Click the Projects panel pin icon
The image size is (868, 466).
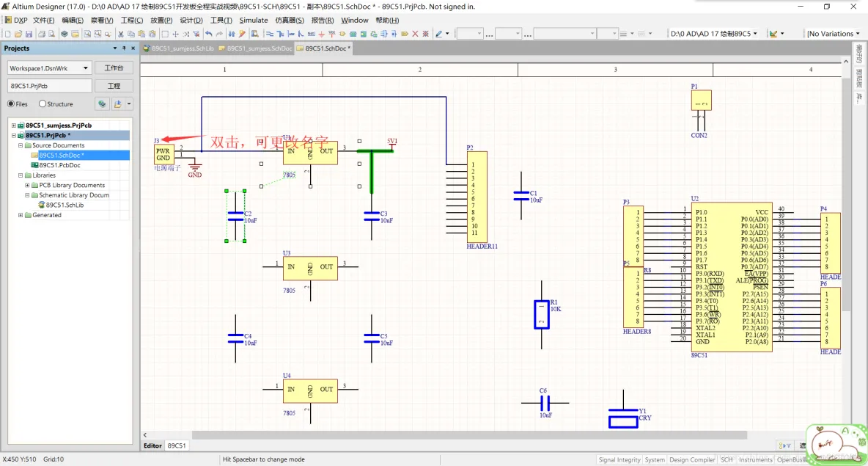[124, 48]
